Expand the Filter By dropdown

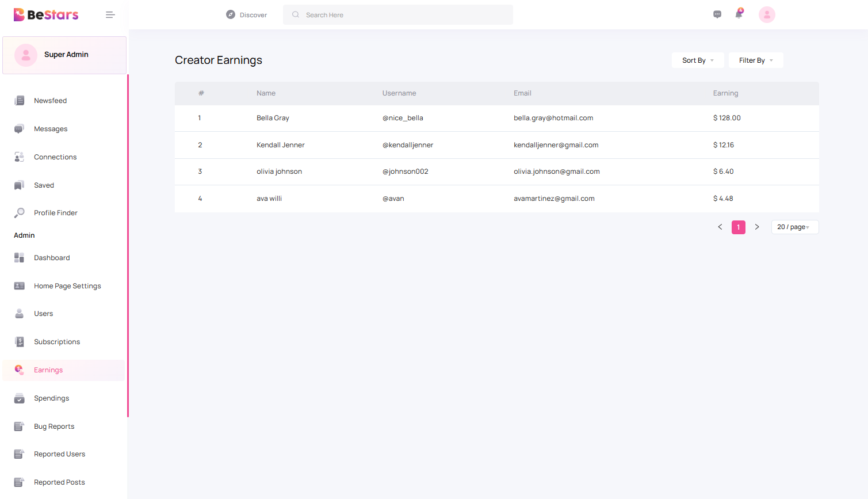click(x=755, y=60)
